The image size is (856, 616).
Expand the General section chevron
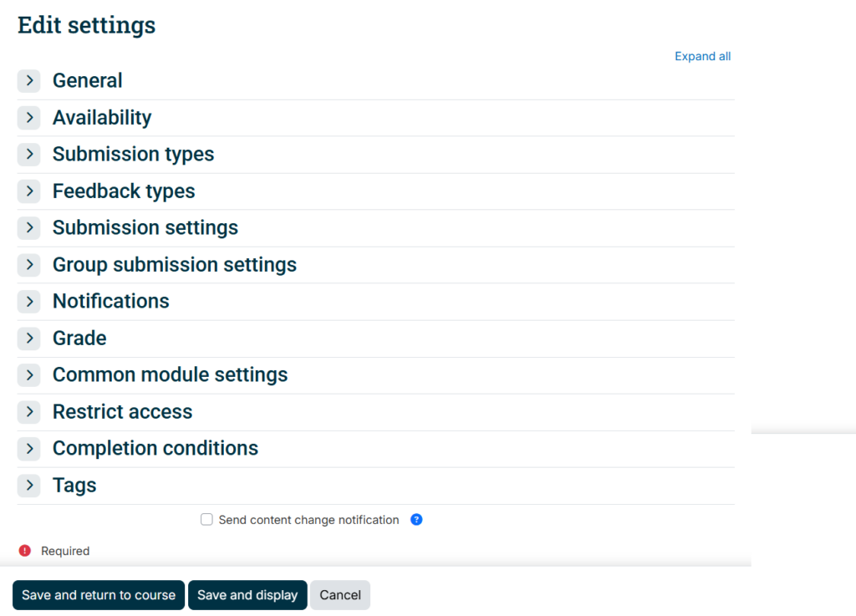[x=29, y=81]
